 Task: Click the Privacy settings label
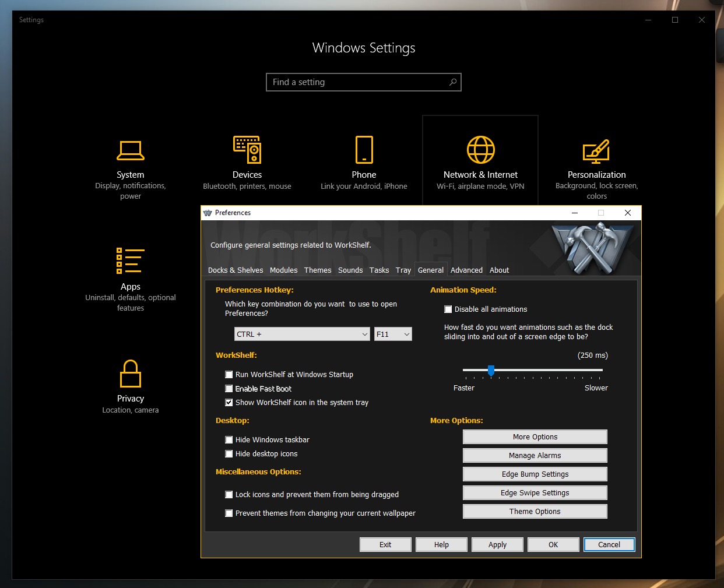coord(131,399)
